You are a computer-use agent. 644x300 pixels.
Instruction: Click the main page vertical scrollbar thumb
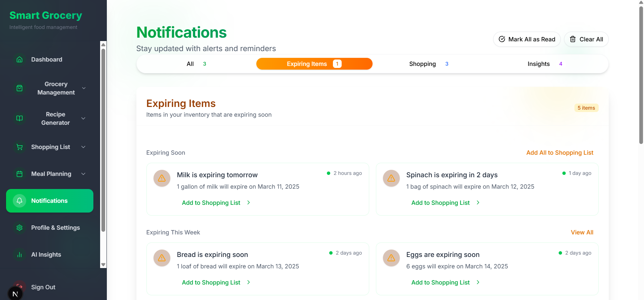(641, 75)
